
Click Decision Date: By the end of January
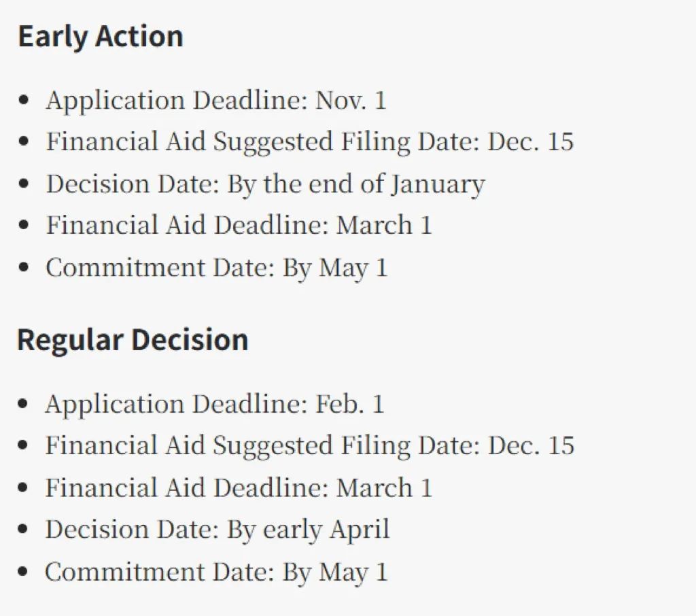[x=266, y=184]
